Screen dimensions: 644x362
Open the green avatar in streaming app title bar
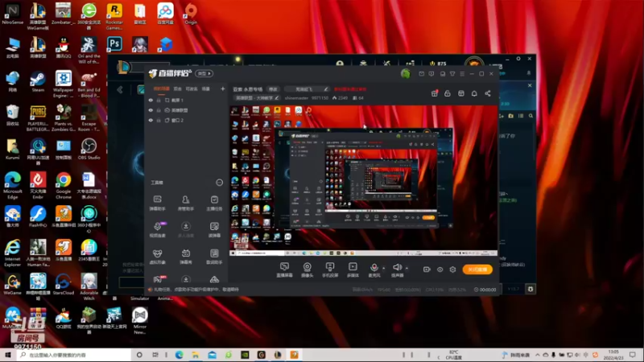click(406, 73)
